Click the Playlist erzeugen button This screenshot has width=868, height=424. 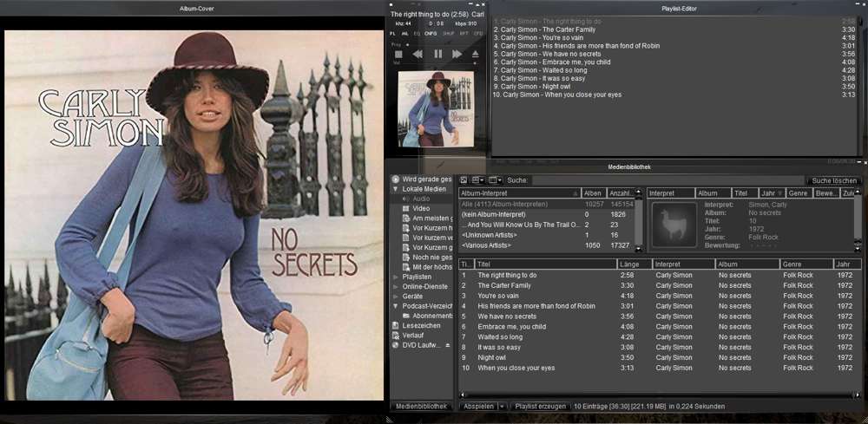(x=540, y=406)
